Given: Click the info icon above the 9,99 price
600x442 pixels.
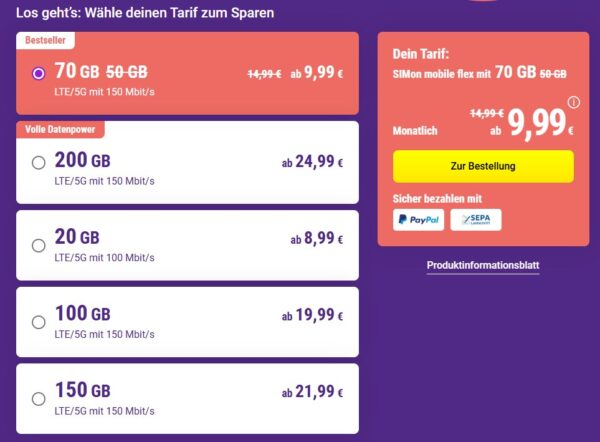Looking at the screenshot, I should click(573, 102).
